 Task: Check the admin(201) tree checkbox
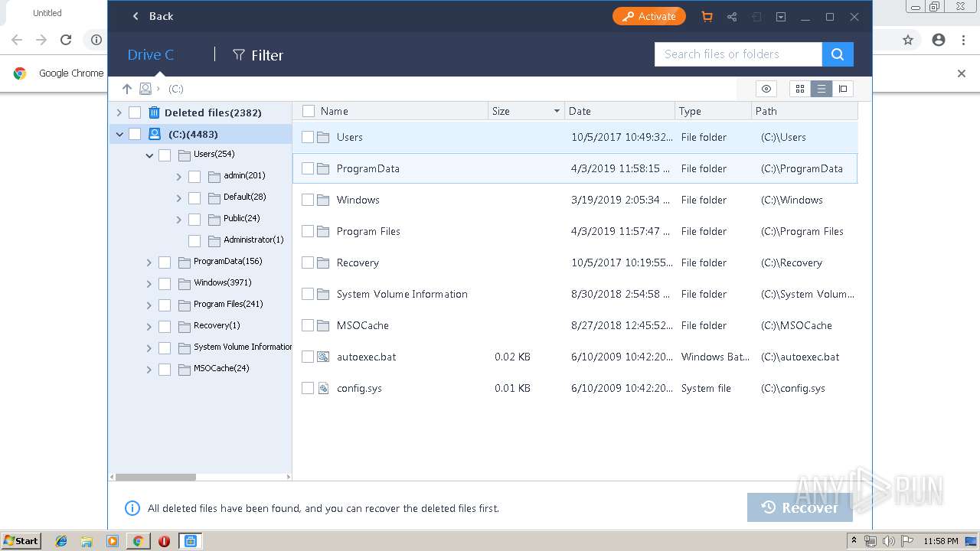pyautogui.click(x=194, y=177)
